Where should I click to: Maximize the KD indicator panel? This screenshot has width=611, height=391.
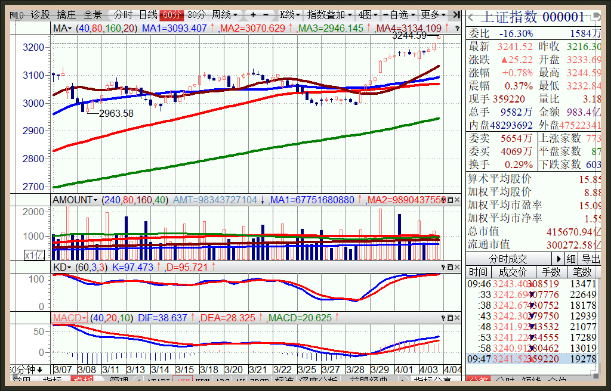pos(450,267)
